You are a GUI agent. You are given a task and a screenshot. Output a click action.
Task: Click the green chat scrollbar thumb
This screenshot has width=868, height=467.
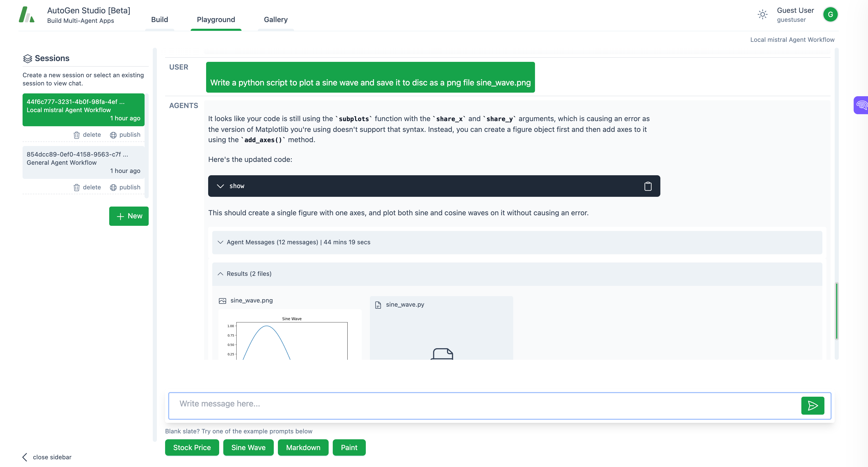pyautogui.click(x=836, y=311)
